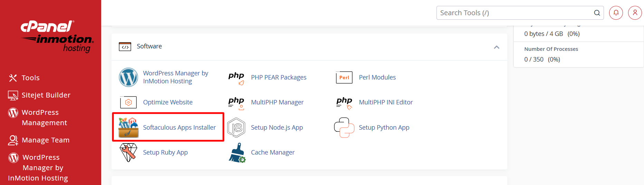Click the PHP PEAR Packages icon
The image size is (644, 185).
236,78
